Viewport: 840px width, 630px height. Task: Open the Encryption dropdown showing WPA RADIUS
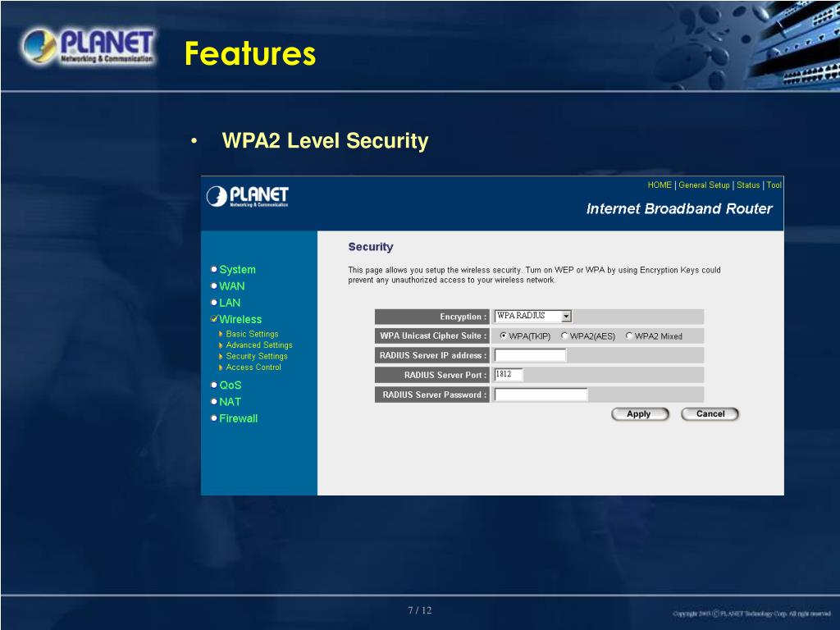coord(533,316)
